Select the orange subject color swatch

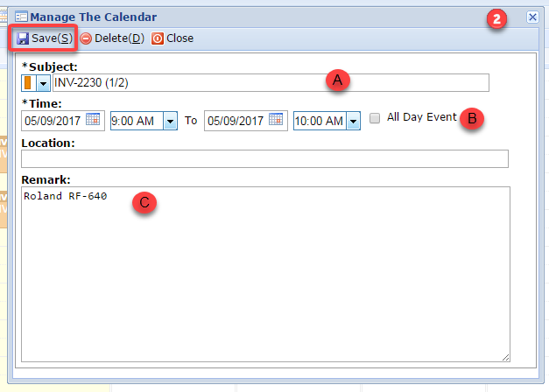tap(28, 83)
